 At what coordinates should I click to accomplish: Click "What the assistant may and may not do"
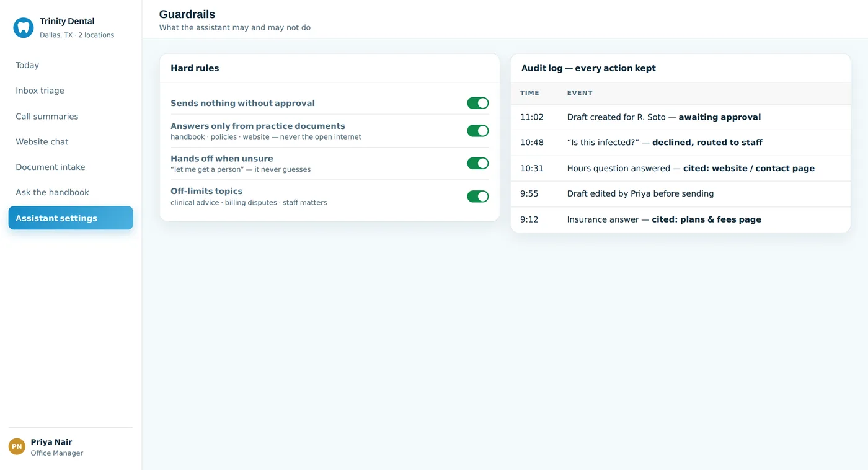click(x=235, y=28)
